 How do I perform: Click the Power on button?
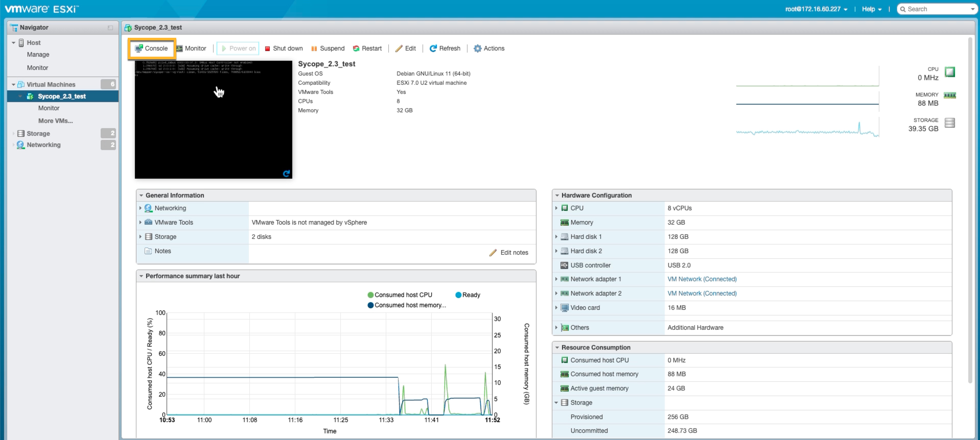238,48
